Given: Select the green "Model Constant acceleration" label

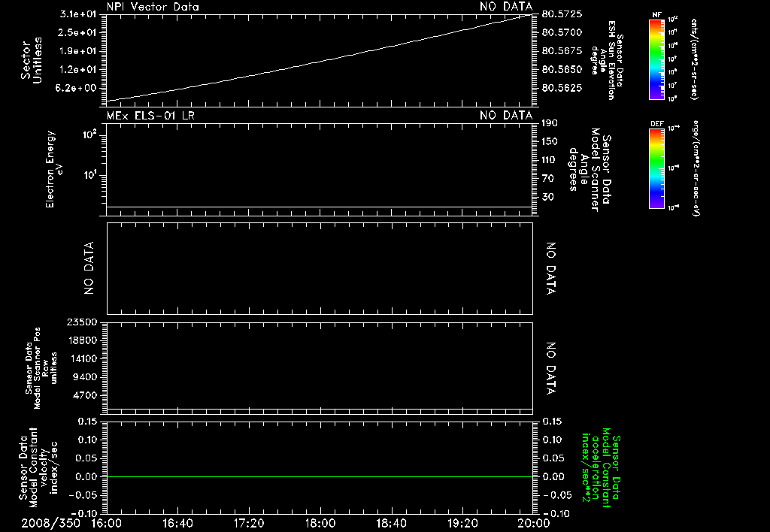Looking at the screenshot, I should 601,467.
